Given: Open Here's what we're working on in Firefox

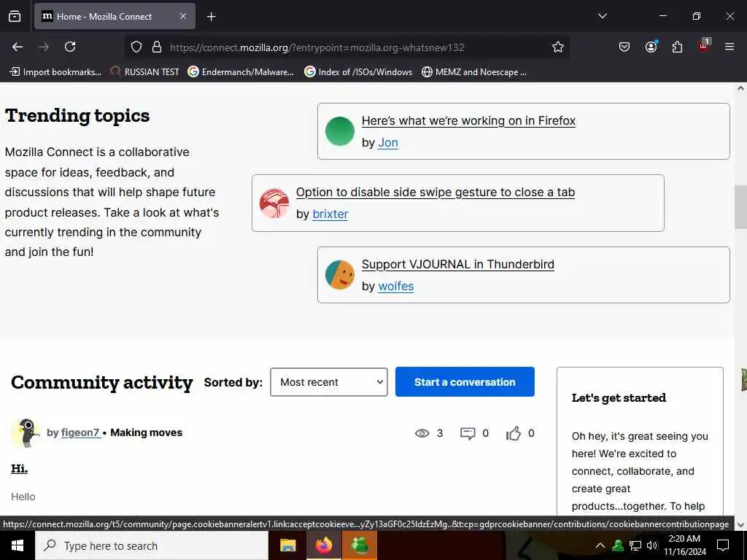Looking at the screenshot, I should [x=468, y=121].
